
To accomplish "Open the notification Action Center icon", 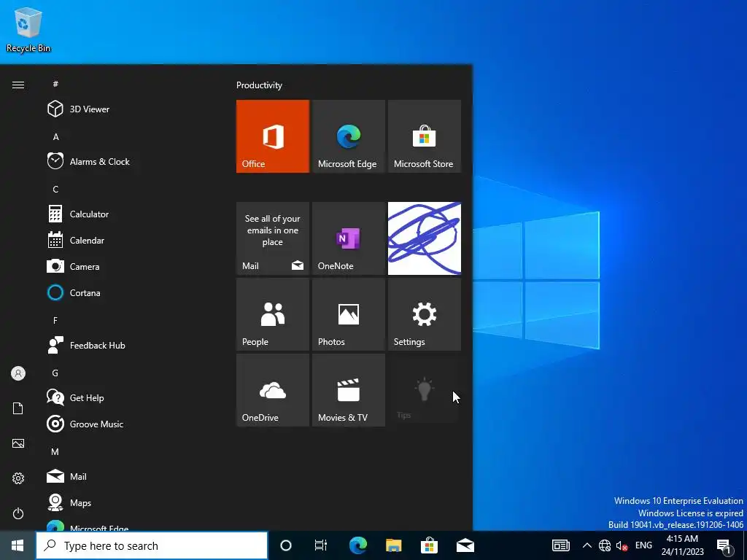I will [x=725, y=545].
